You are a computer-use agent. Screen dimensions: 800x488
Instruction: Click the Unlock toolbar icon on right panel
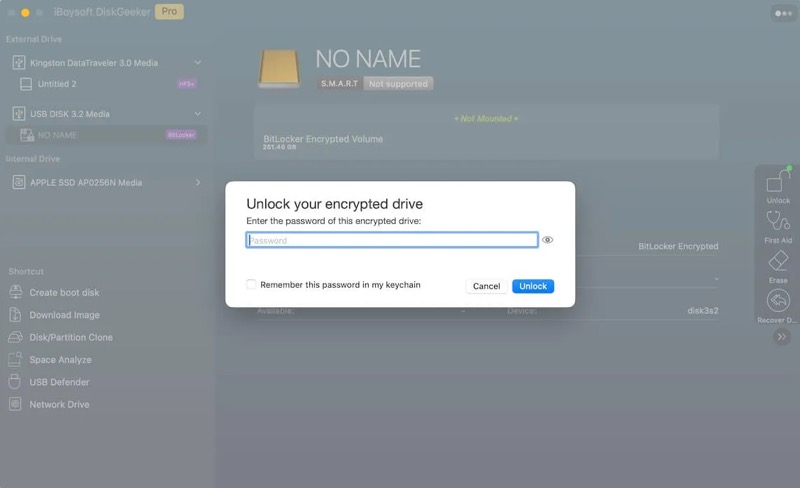tap(778, 181)
